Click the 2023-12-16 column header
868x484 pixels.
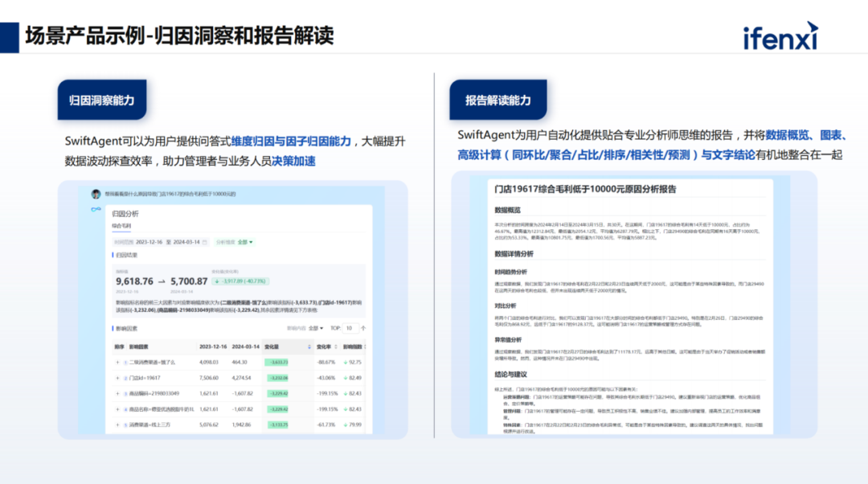tap(213, 347)
